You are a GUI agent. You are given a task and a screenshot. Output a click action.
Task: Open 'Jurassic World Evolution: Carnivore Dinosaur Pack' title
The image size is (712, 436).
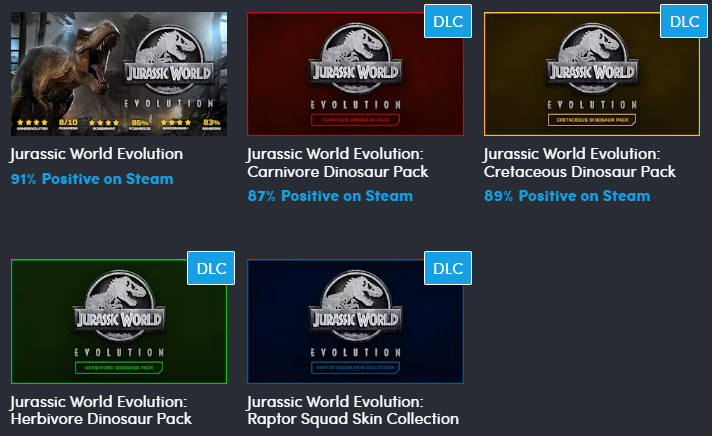tap(337, 163)
